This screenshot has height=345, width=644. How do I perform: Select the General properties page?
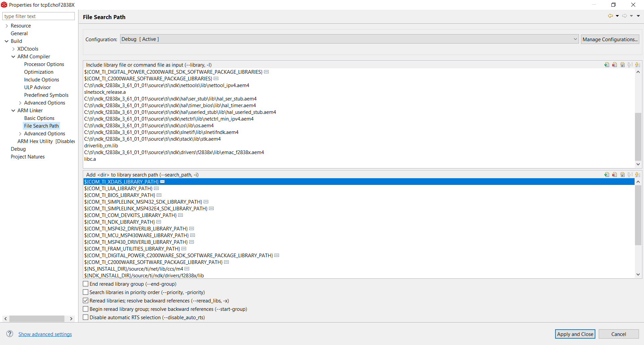[x=19, y=33]
